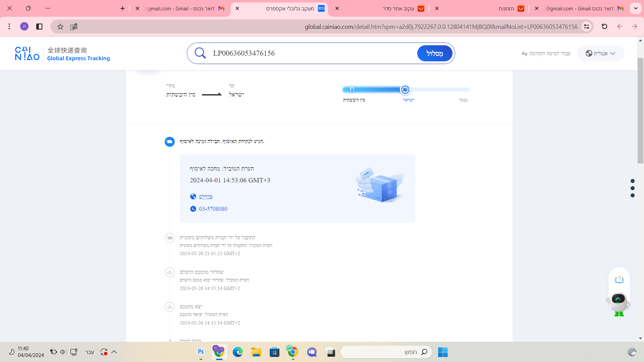Screen dimensions: 644x362
Task: Toggle the browser side panel icon
Action: click(x=39, y=26)
